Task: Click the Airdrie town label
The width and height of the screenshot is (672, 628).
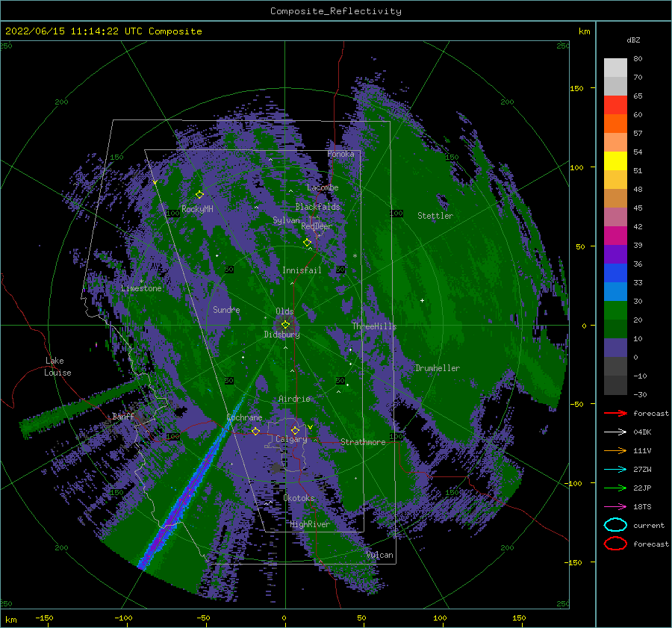Action: (294, 399)
